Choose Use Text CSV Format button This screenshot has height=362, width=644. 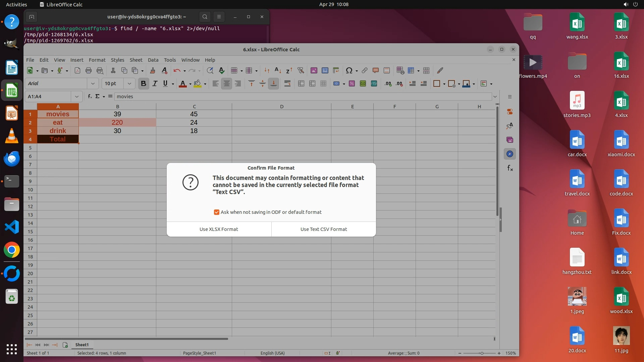click(x=324, y=229)
